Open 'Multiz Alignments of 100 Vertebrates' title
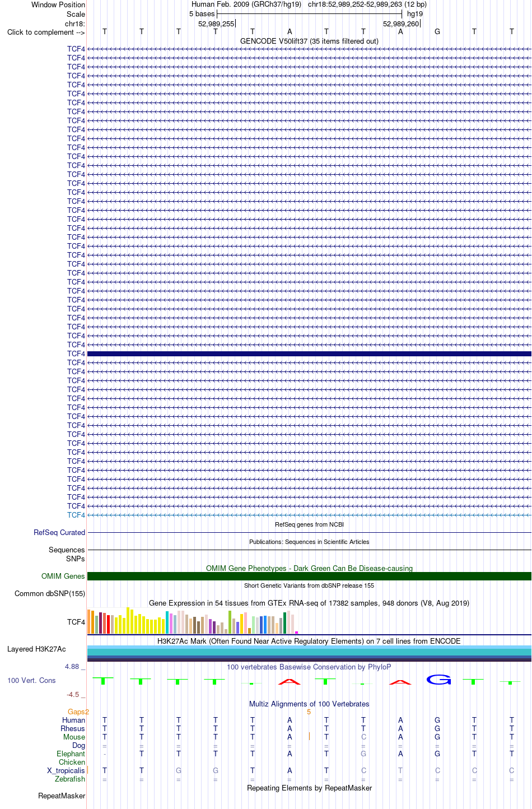 click(309, 704)
